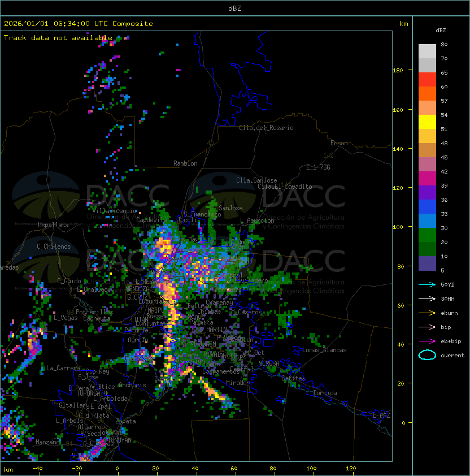The image size is (470, 476).
Task: Click the MENDOZA city label
Action: (137, 289)
